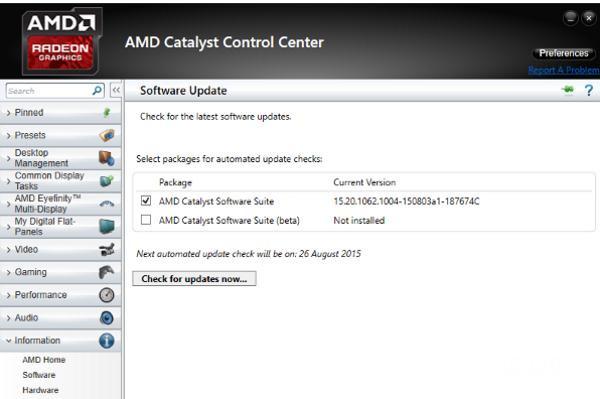
Task: Open help question mark icon
Action: tap(589, 90)
